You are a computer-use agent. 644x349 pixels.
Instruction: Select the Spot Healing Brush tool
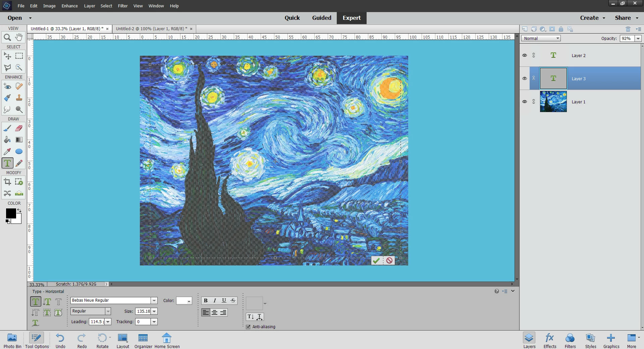pos(19,86)
